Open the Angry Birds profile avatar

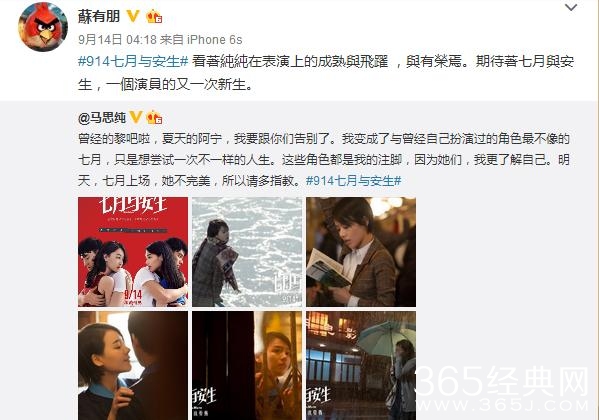(43, 27)
